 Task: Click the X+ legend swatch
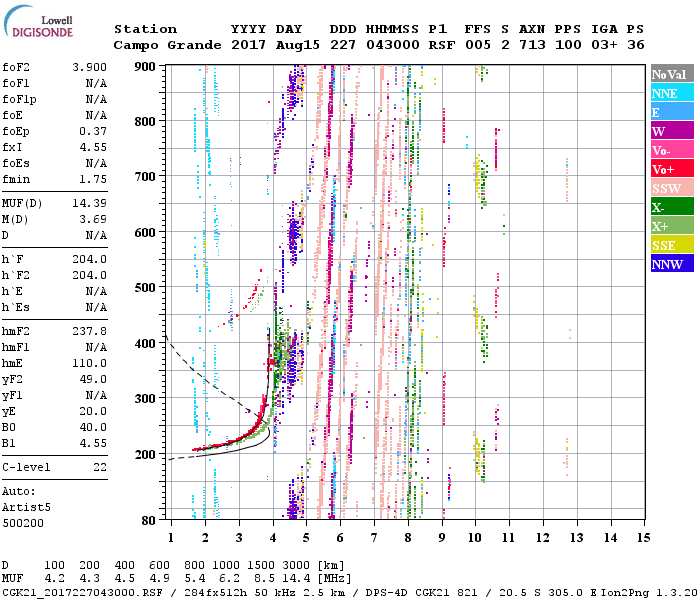pyautogui.click(x=671, y=226)
